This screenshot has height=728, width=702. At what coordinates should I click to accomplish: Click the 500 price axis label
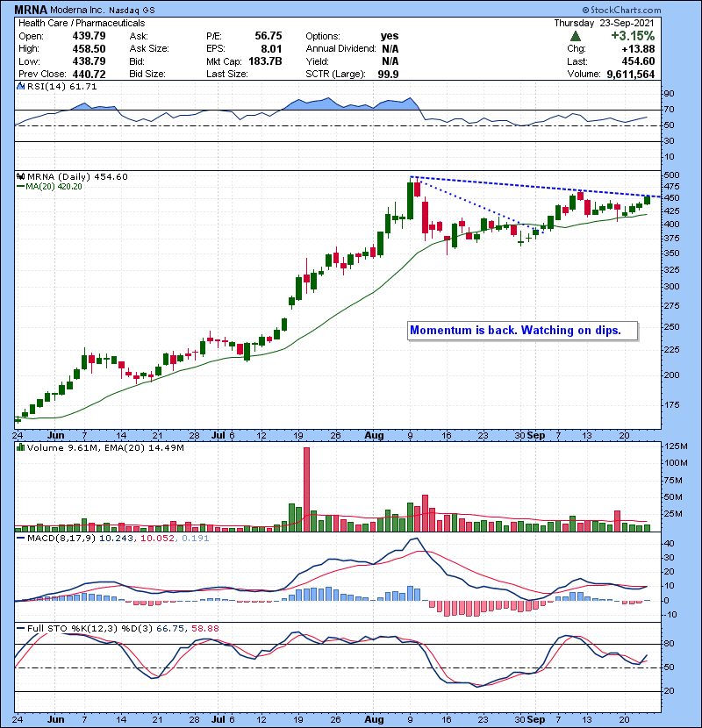click(672, 175)
